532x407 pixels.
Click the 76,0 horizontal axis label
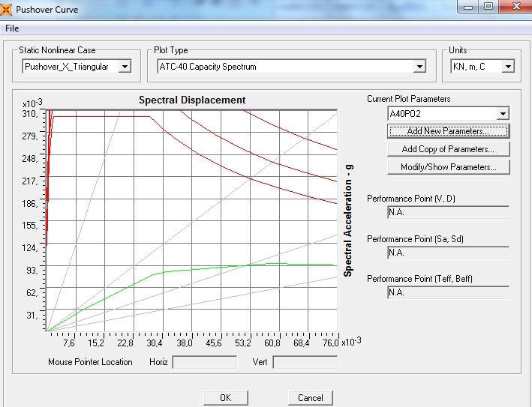[331, 343]
